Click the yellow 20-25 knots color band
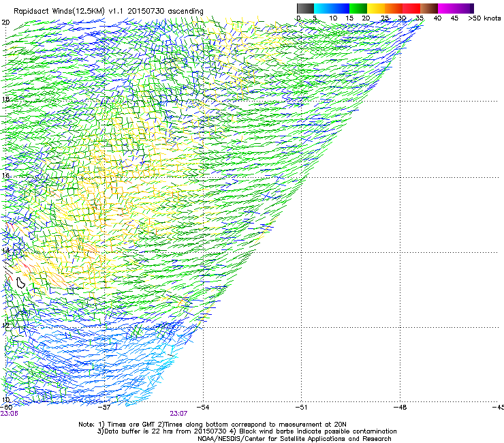 (x=376, y=8)
